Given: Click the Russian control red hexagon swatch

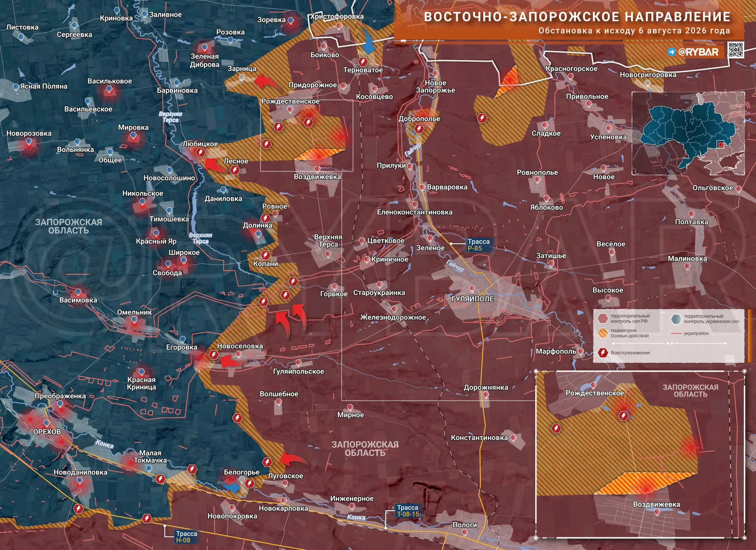Looking at the screenshot, I should pyautogui.click(x=602, y=318).
